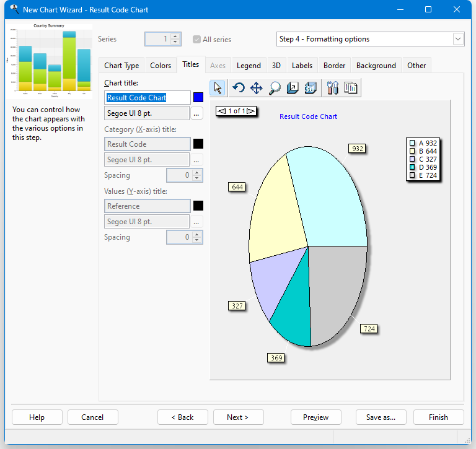
Task: Click the Preview button
Action: (315, 417)
